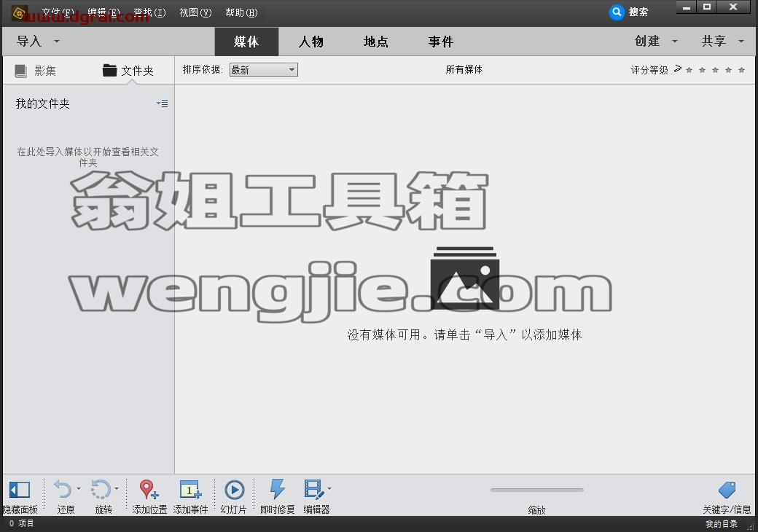Click the blue search magnifier icon
758x532 pixels.
[x=617, y=12]
